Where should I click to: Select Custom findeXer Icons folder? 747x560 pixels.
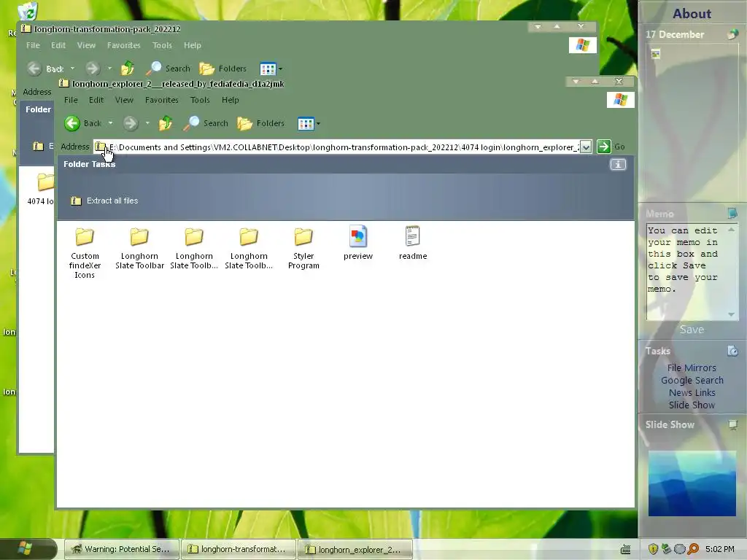click(85, 252)
